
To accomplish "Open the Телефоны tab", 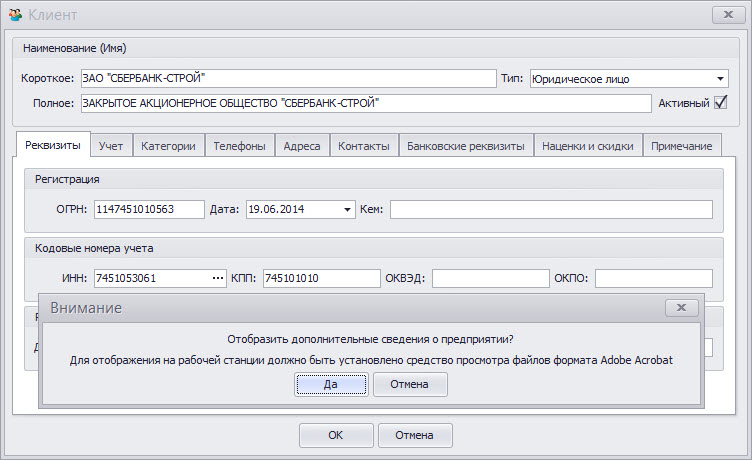I will (x=239, y=146).
